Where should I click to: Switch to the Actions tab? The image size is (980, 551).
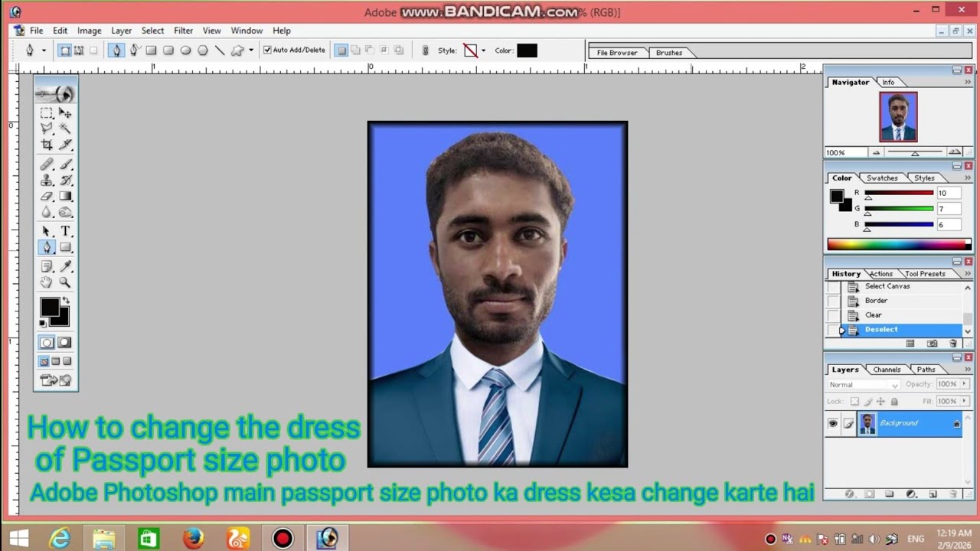(880, 274)
